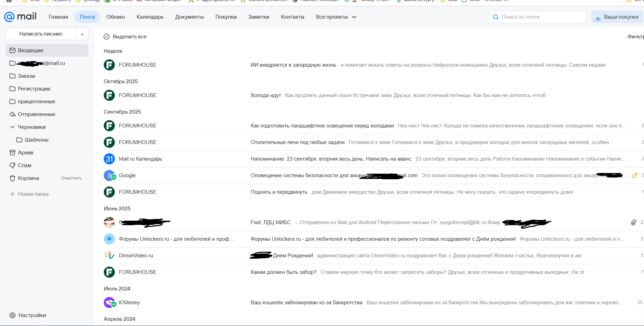Click the Google sender avatar icon

(109, 175)
